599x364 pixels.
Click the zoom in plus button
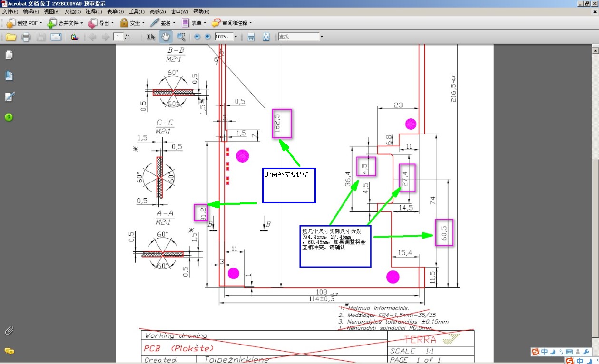pos(207,37)
